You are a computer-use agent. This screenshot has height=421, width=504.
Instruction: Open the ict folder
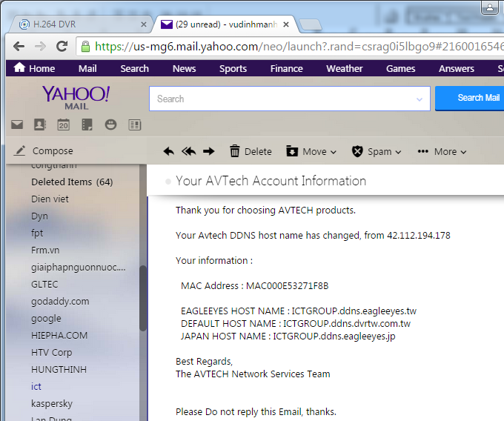36,387
